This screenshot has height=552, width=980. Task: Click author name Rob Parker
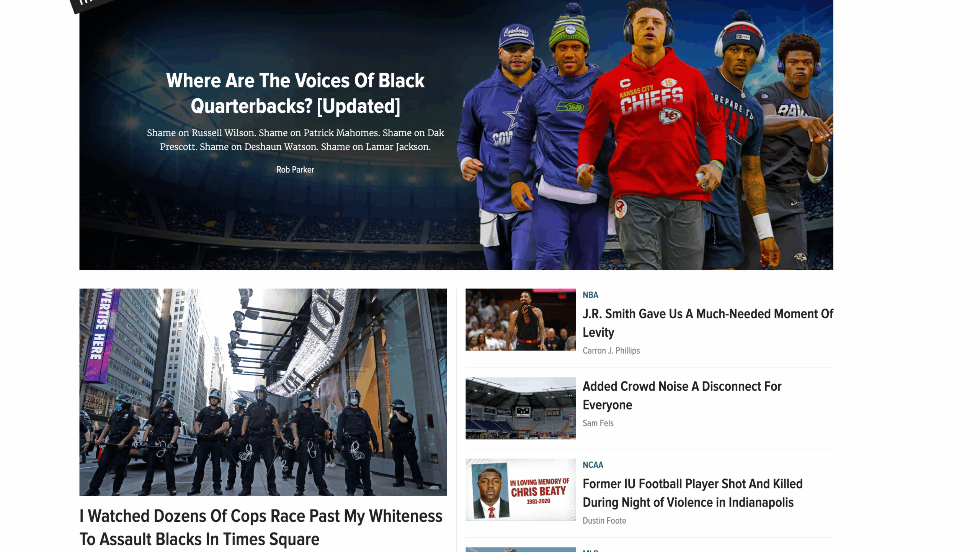(x=295, y=170)
